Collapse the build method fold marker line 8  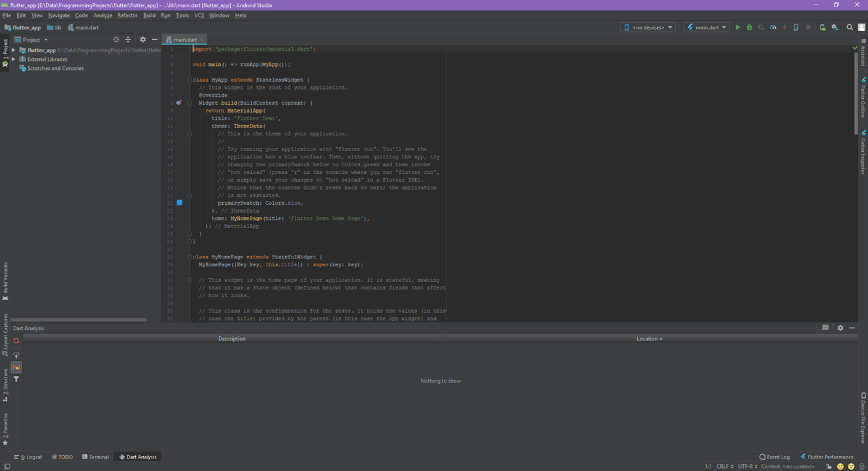click(190, 103)
